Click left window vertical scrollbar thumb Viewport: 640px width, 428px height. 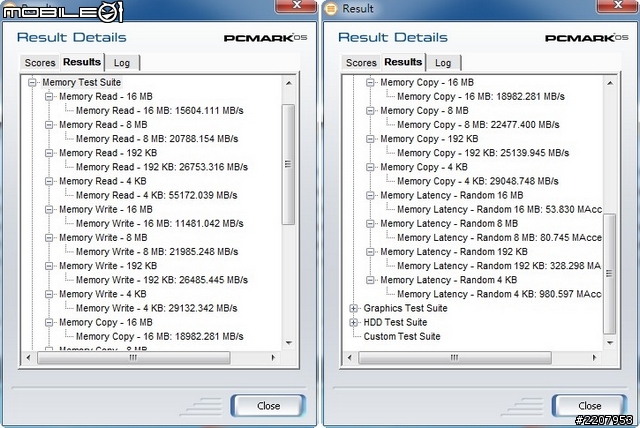[x=289, y=164]
